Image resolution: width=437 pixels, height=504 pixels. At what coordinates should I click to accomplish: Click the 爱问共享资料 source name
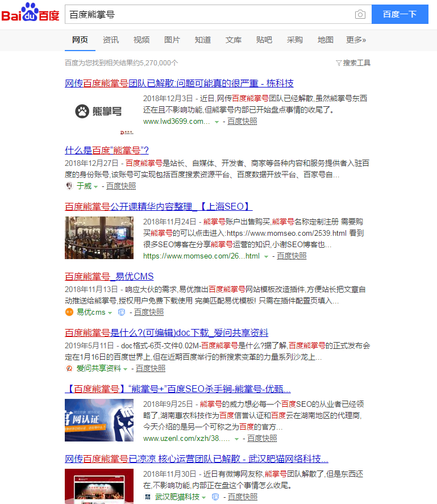pos(99,368)
